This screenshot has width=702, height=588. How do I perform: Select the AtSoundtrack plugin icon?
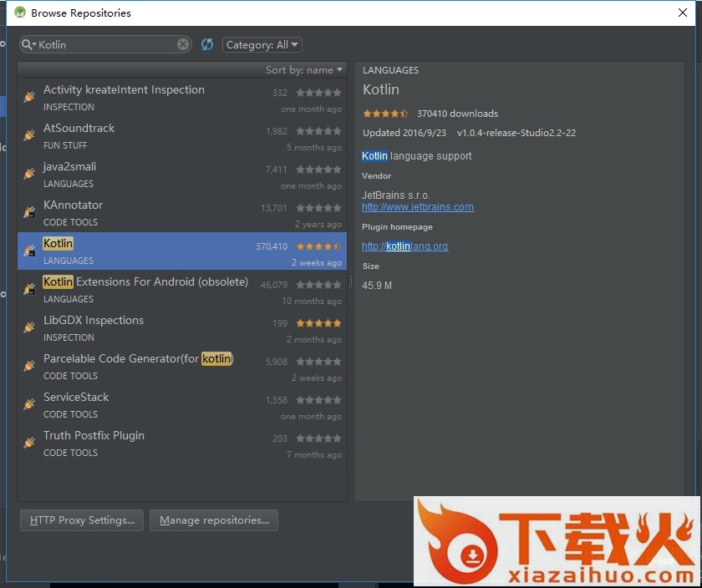point(29,134)
